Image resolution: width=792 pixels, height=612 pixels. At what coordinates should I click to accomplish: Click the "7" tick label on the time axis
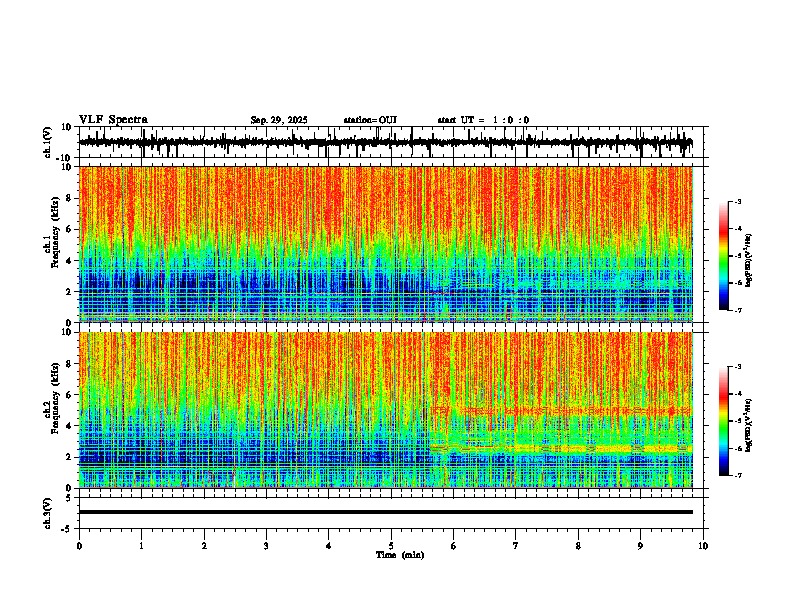516,546
